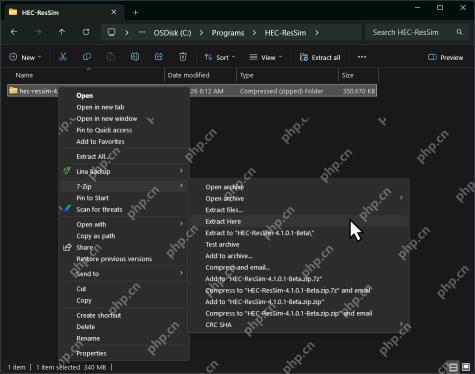Screen dimensions: 475x374
Task: Click the PC icon in the address bar
Action: tap(111, 32)
